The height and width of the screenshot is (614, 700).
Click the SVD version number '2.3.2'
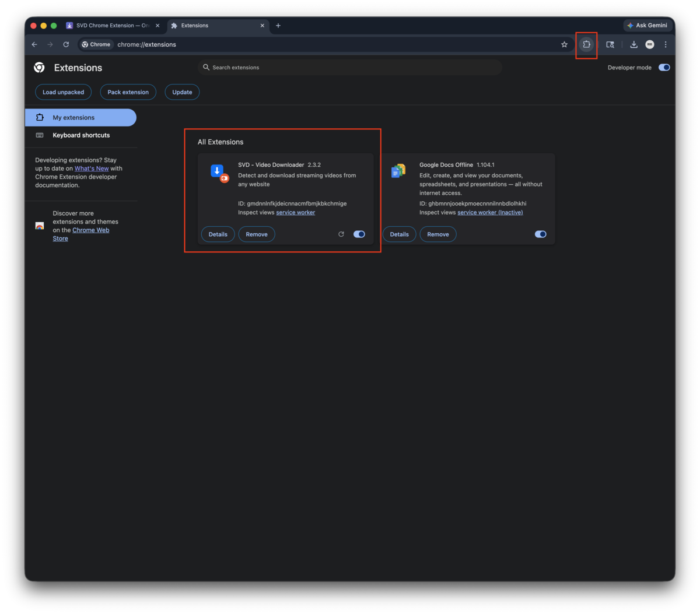[314, 165]
